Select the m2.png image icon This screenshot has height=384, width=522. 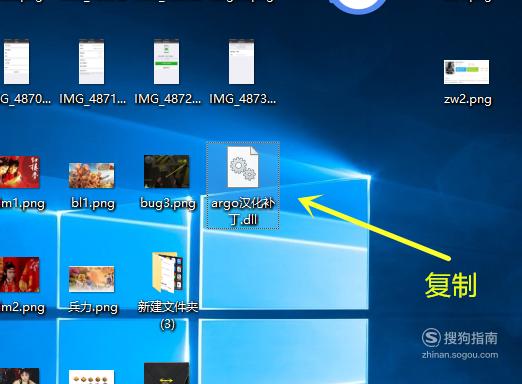pos(19,275)
